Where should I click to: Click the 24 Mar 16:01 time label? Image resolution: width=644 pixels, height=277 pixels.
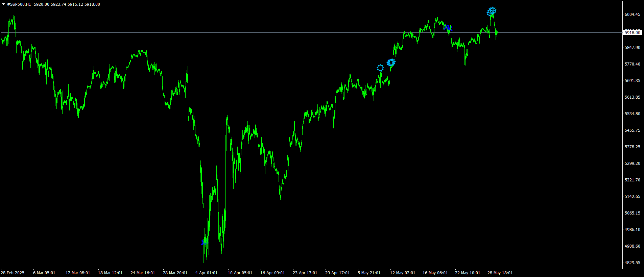pyautogui.click(x=142, y=273)
